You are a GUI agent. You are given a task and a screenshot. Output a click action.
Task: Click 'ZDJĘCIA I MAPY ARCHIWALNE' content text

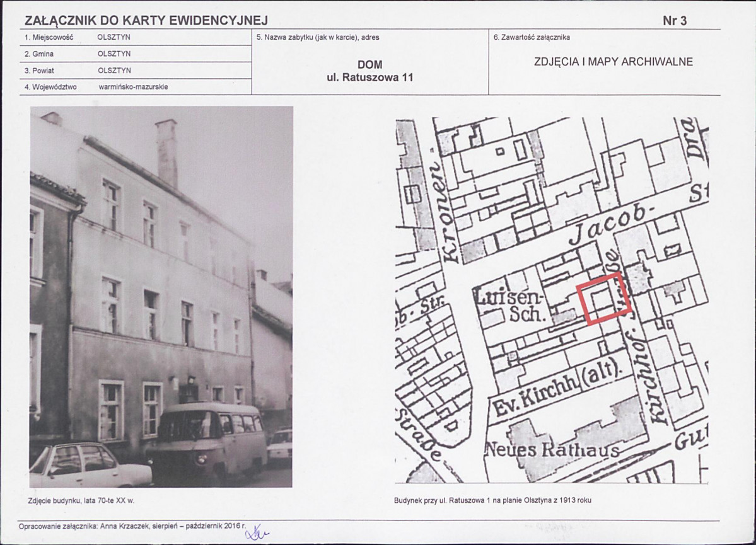[604, 62]
